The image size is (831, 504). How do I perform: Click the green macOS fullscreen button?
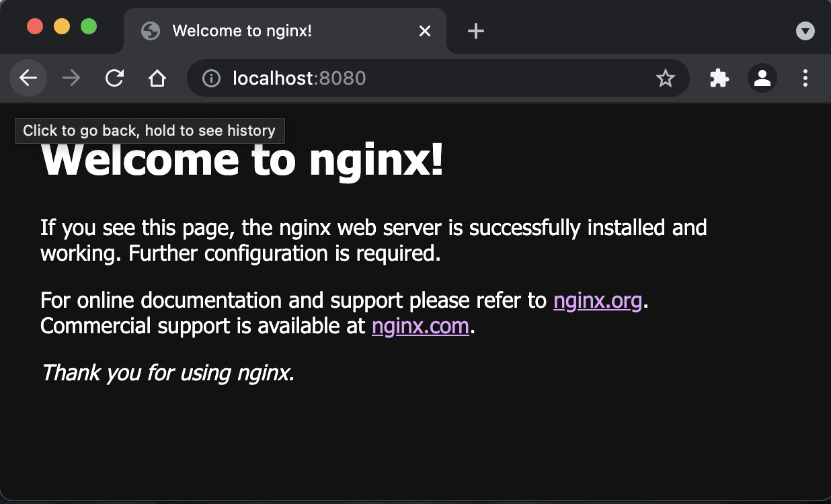pos(88,26)
